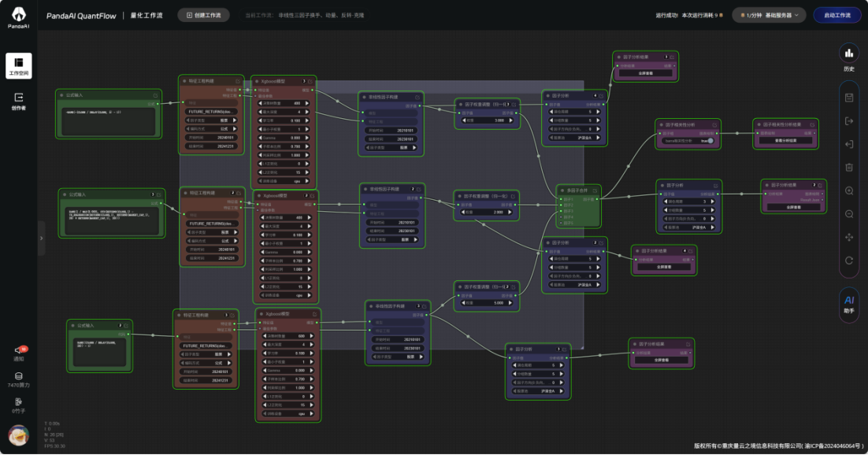868x455 pixels.
Task: Click the trash delete icon in right toolbar
Action: pyautogui.click(x=849, y=167)
